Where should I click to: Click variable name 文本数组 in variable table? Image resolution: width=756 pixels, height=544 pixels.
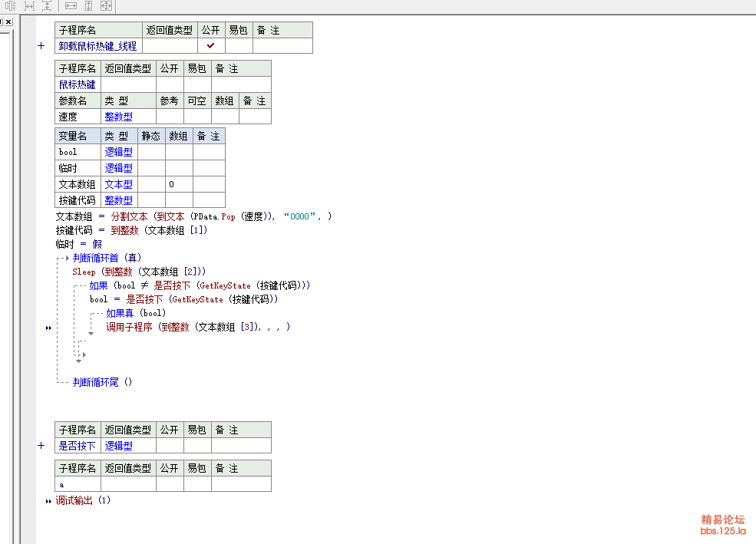(78, 184)
